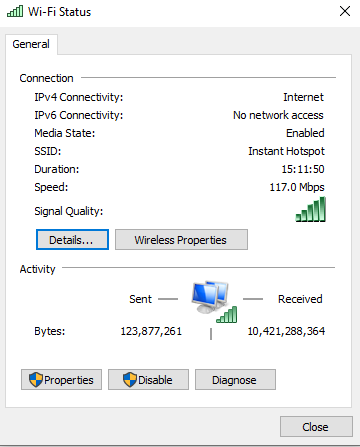The height and width of the screenshot is (447, 360).
Task: Click the Wi-Fi Status window title text
Action: click(x=59, y=12)
